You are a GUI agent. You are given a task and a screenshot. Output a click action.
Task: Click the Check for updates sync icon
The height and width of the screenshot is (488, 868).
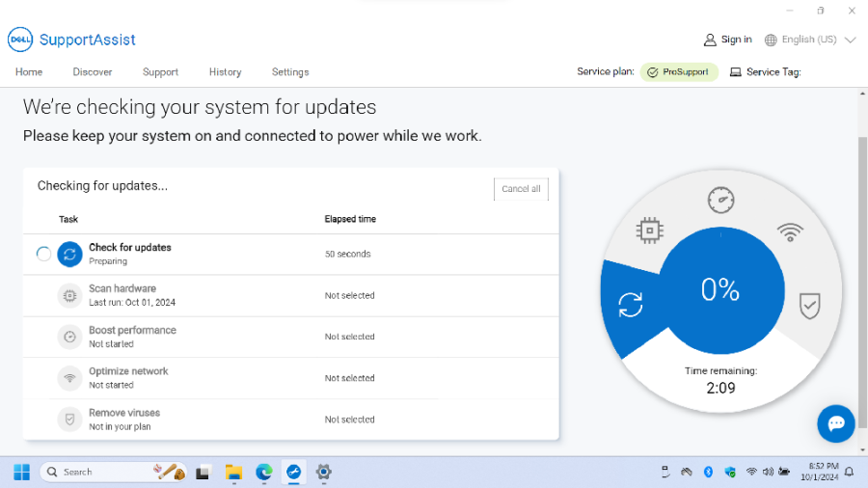click(69, 254)
